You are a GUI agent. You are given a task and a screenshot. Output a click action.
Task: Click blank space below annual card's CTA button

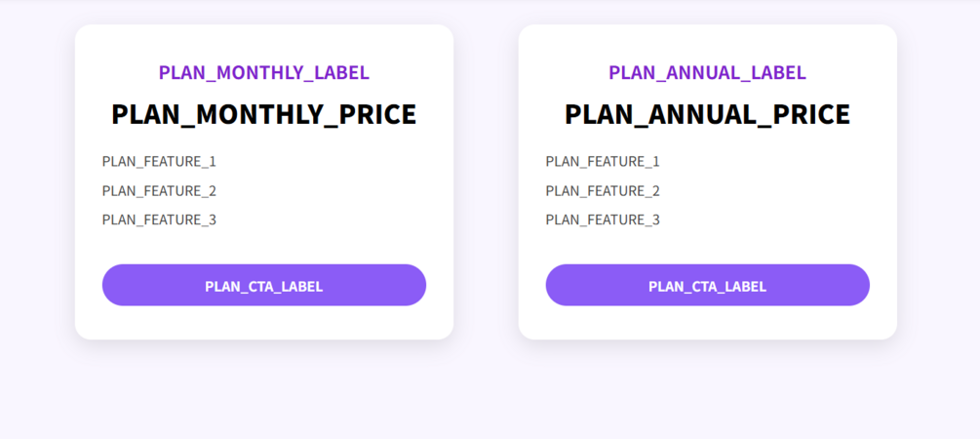click(x=707, y=323)
